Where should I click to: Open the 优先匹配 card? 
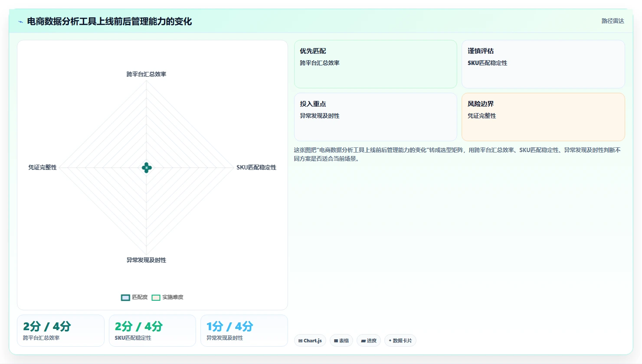376,64
